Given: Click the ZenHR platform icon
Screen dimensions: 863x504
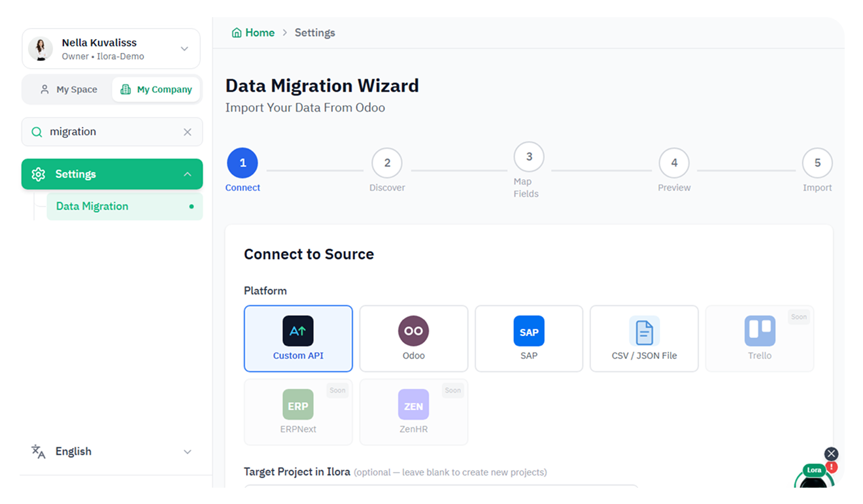Looking at the screenshot, I should (x=413, y=405).
